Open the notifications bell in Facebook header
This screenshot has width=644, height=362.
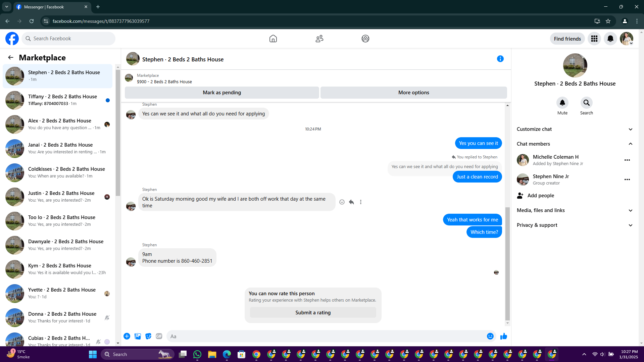pyautogui.click(x=610, y=39)
